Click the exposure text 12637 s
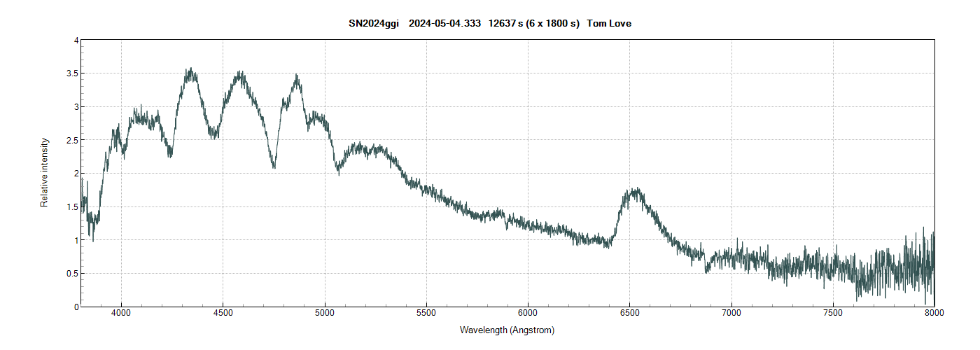This screenshot has height=350, width=980. [x=505, y=24]
